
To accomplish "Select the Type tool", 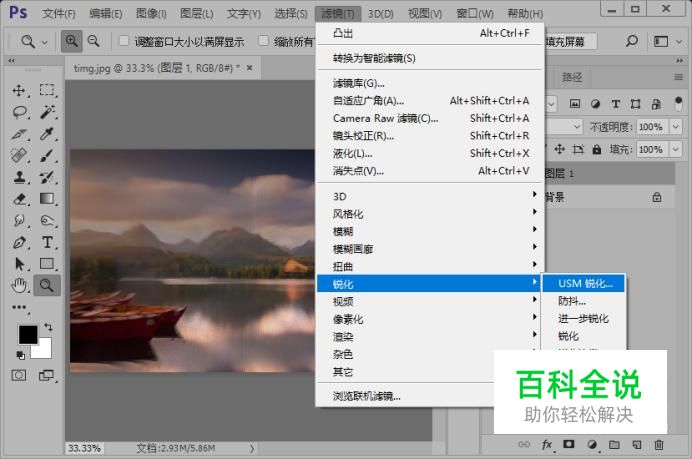I will [47, 242].
